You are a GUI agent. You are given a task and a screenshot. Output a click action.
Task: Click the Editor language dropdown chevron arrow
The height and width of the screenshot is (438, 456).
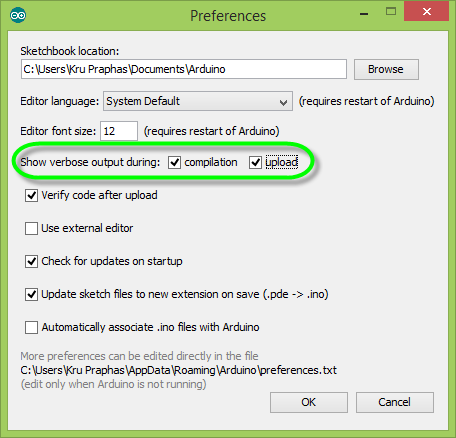(284, 102)
